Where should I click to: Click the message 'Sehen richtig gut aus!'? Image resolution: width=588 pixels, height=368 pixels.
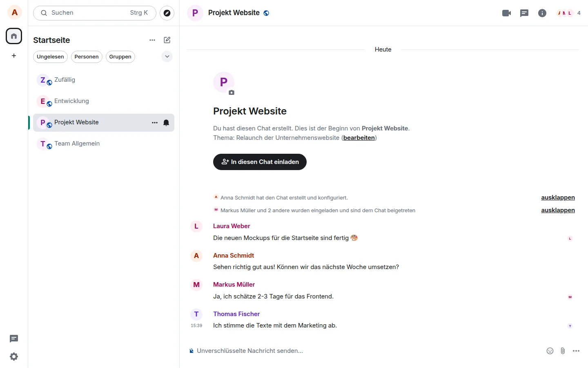click(x=306, y=267)
